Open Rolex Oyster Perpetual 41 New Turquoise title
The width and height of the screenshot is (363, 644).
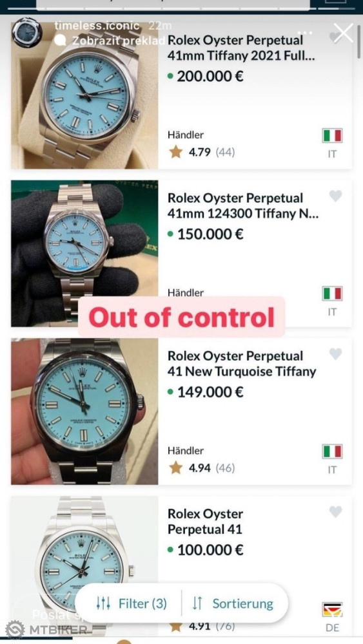point(242,363)
